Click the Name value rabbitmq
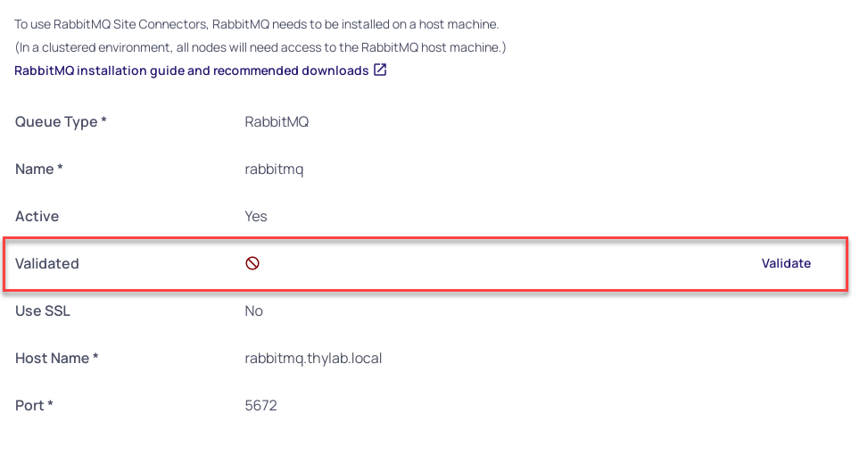 click(274, 170)
